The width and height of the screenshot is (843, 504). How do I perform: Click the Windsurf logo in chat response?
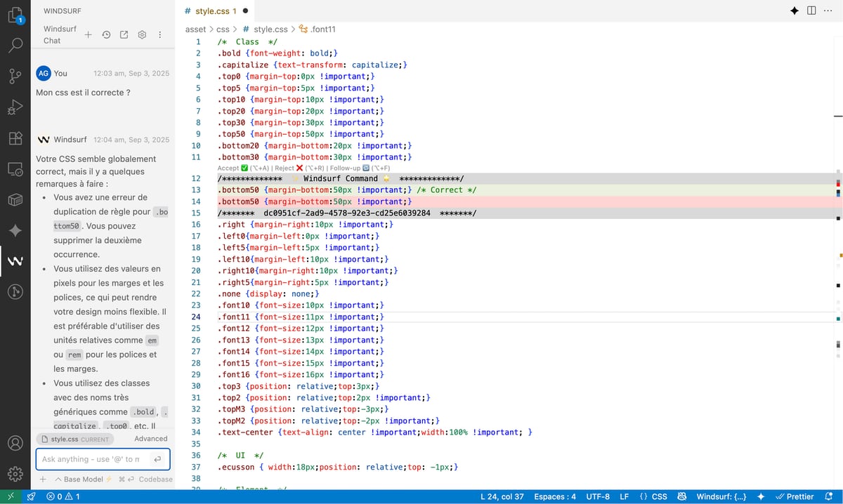tap(44, 140)
